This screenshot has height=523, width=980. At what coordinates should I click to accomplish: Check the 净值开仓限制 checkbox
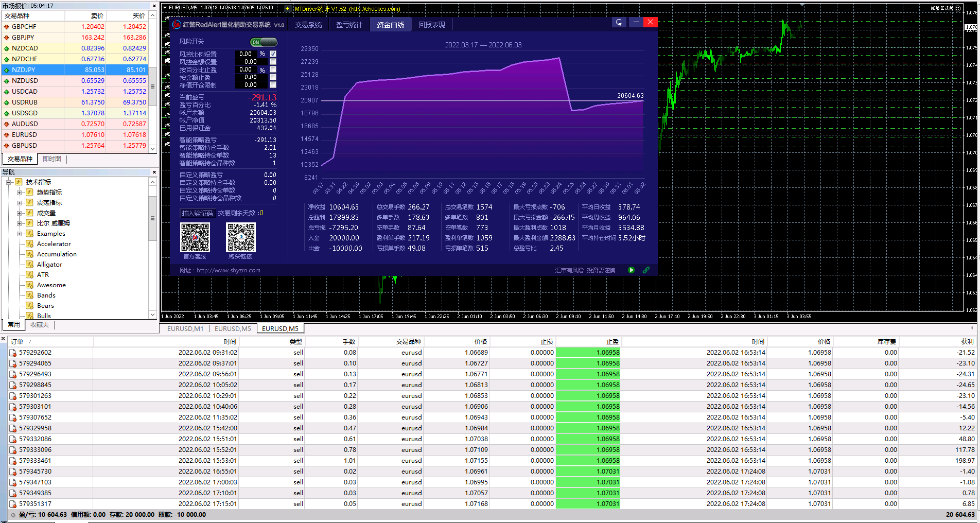(x=273, y=84)
